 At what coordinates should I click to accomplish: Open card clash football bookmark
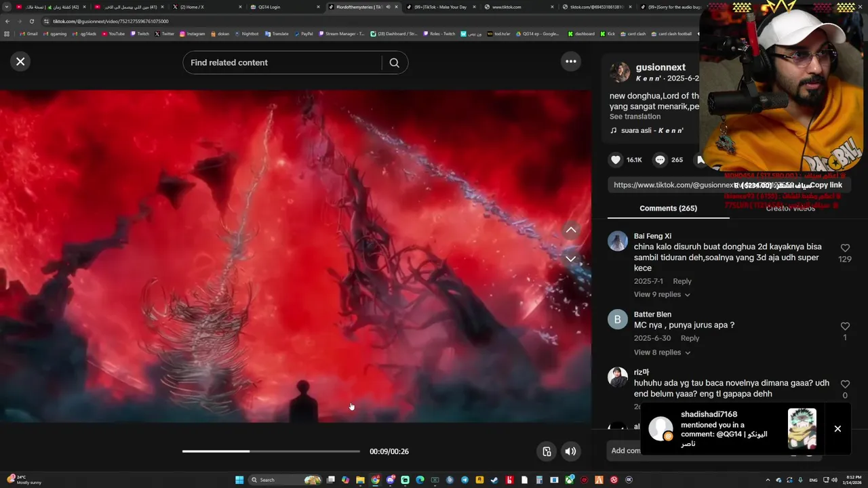(671, 33)
